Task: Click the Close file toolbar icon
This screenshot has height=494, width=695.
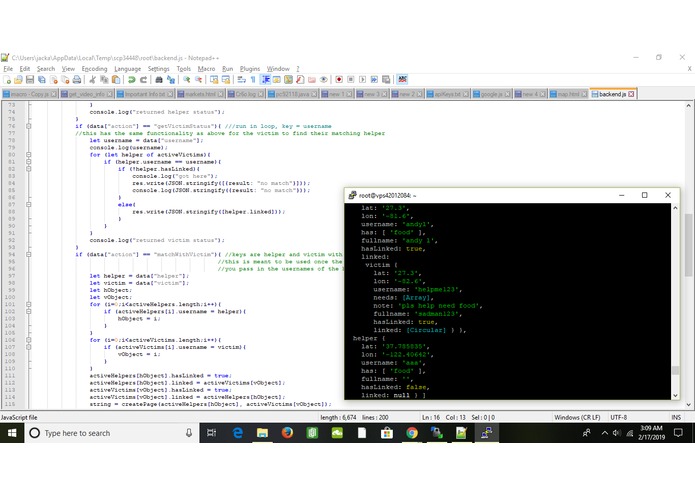Action: point(54,80)
